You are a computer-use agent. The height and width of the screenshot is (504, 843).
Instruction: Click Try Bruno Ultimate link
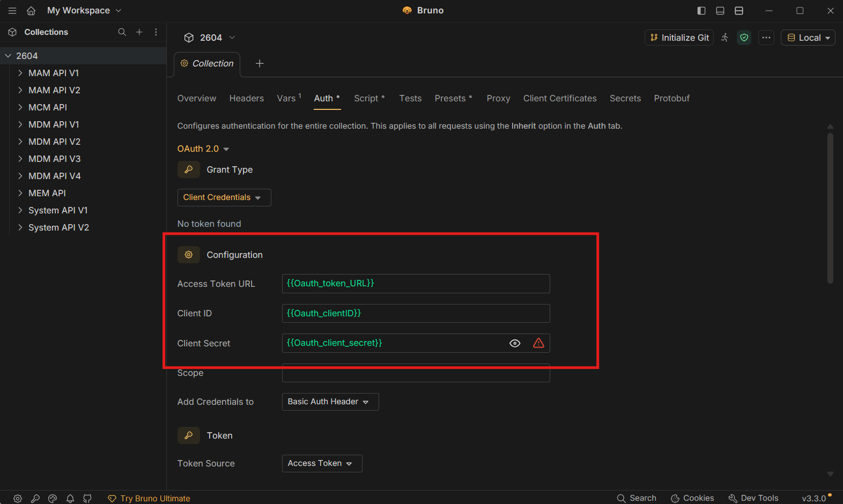coord(149,499)
